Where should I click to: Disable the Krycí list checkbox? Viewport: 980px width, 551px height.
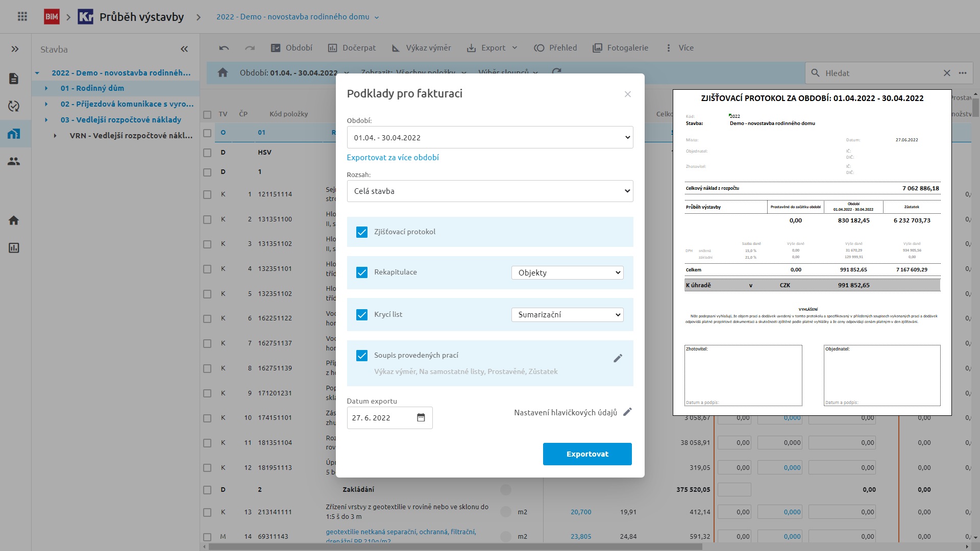(x=362, y=315)
